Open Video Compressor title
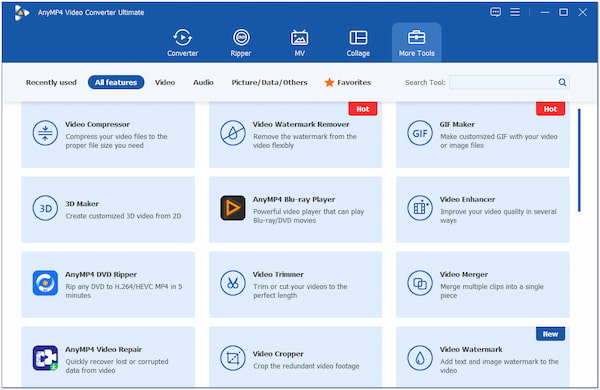600x390 pixels. 97,124
